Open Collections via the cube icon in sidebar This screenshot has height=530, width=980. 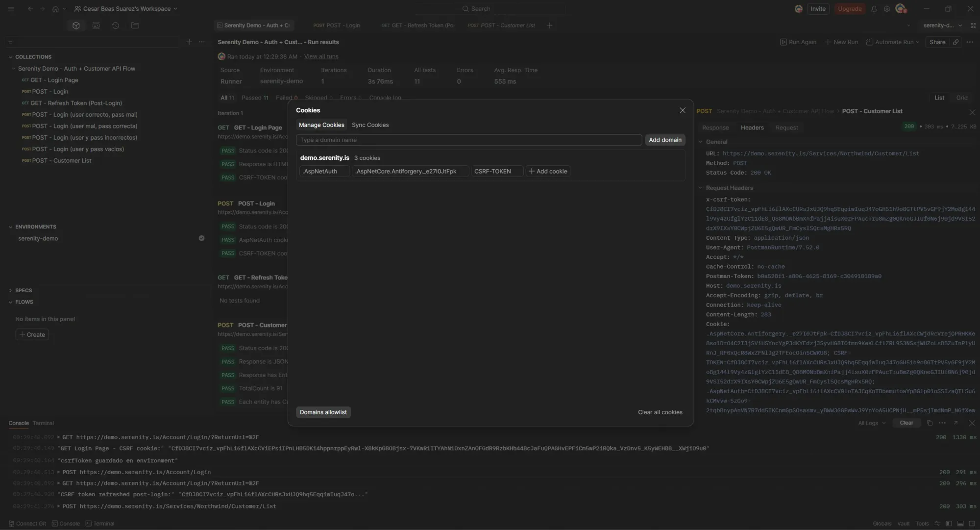tap(76, 25)
